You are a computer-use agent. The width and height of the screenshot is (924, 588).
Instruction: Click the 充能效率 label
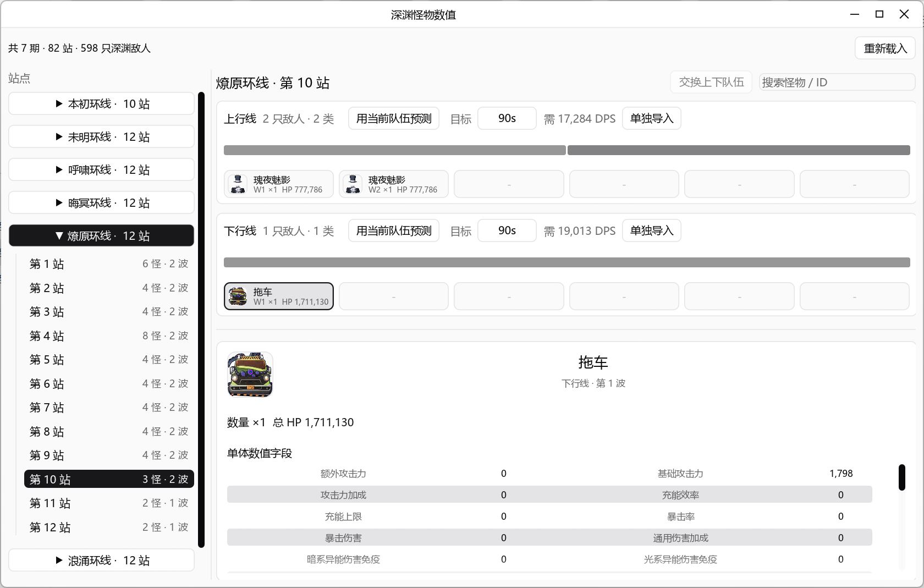coord(680,495)
